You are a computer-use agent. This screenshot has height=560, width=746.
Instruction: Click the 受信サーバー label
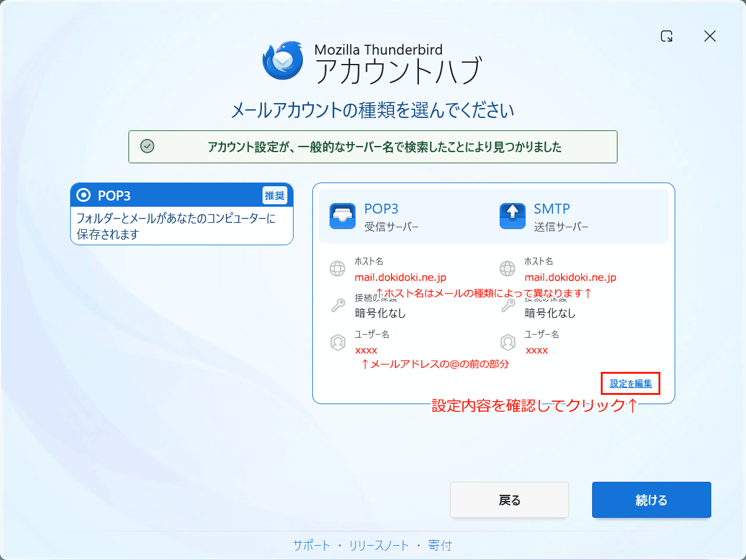pyautogui.click(x=392, y=227)
